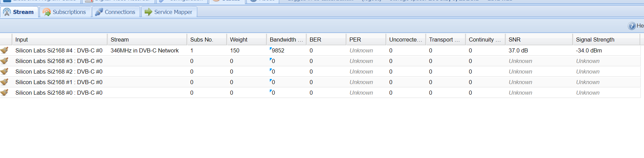Click the 9852 bandwidth value

[278, 50]
